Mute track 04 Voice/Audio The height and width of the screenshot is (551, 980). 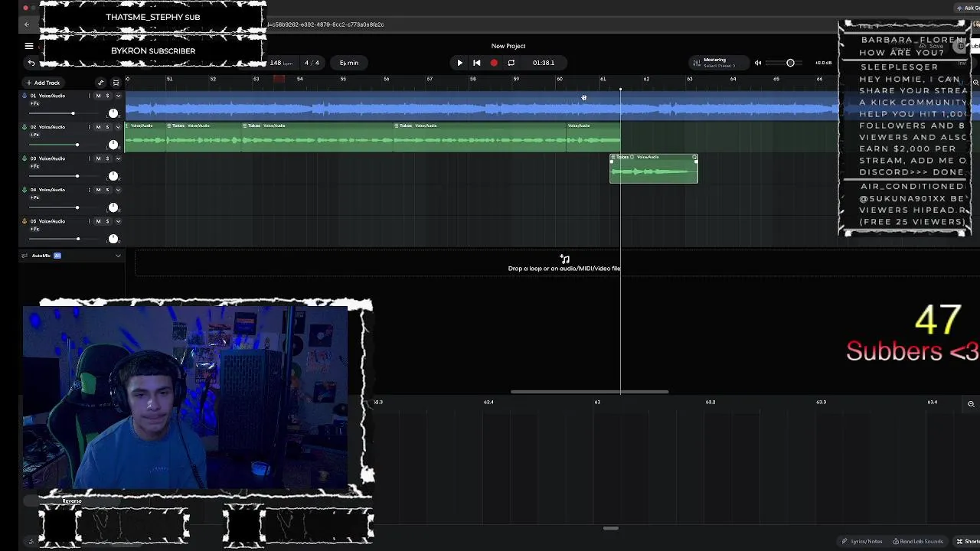pyautogui.click(x=98, y=190)
